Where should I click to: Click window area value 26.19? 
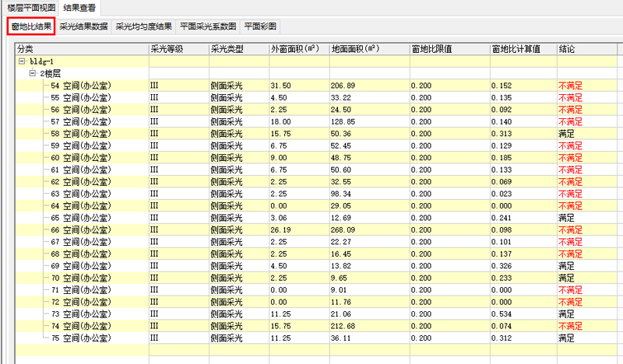pyautogui.click(x=281, y=229)
